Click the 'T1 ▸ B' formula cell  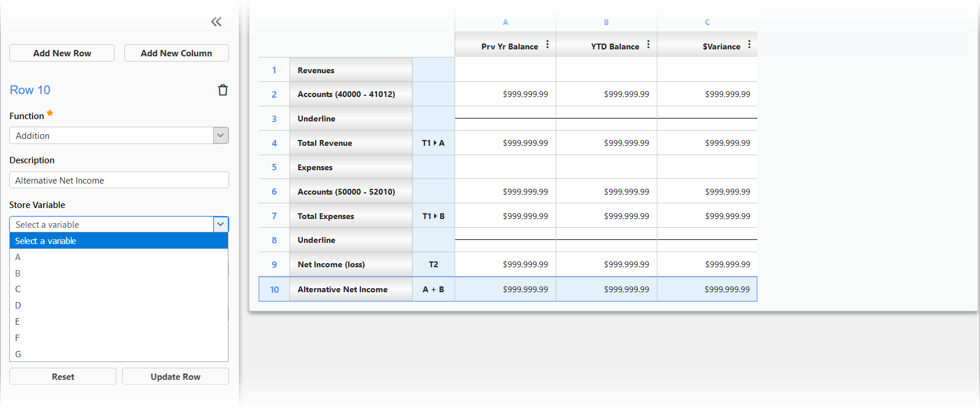pos(434,216)
